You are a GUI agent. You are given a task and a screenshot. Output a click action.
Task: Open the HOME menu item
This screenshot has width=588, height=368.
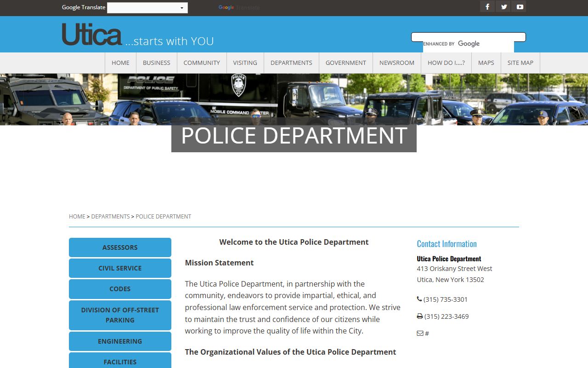tap(120, 63)
